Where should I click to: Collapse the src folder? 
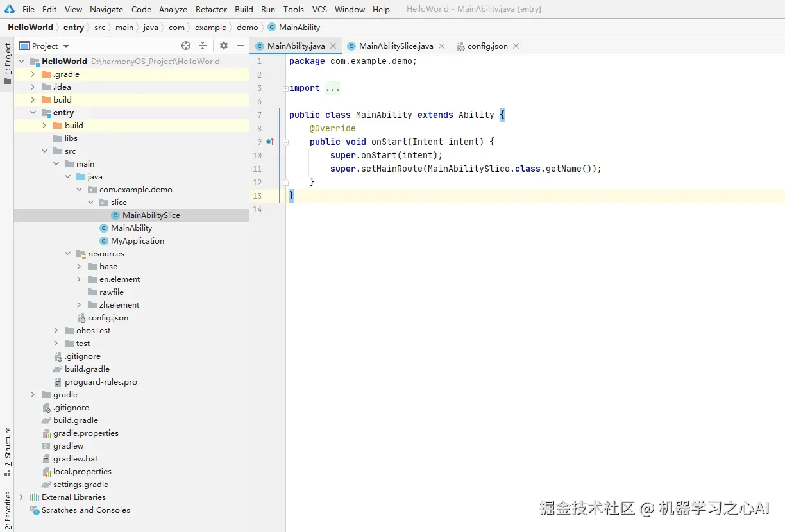[44, 151]
